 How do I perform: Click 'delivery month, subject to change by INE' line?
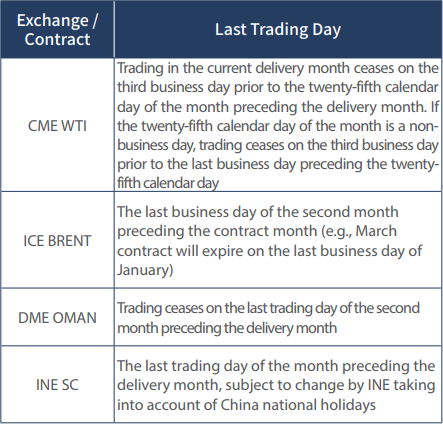(254, 385)
